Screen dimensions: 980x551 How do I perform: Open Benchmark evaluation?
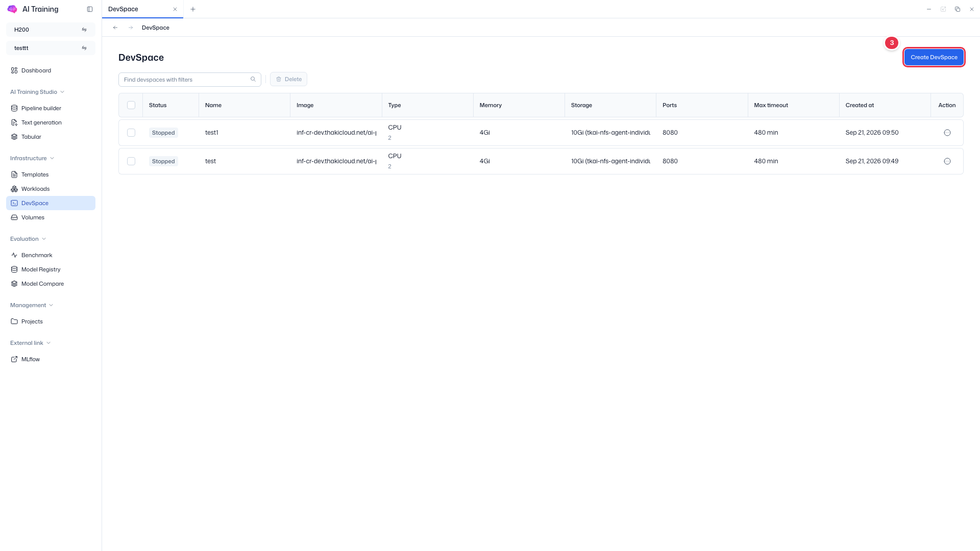pos(51,255)
